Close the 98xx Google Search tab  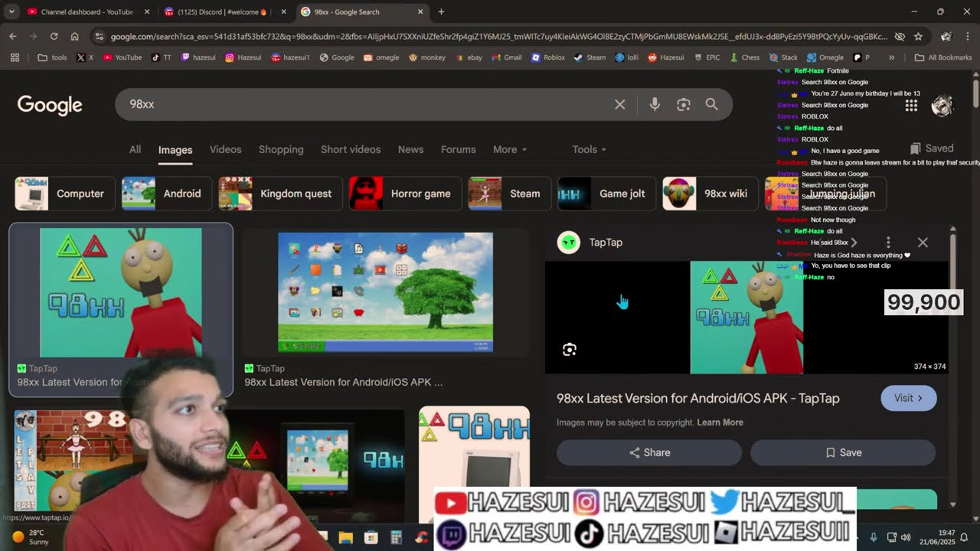coord(420,11)
